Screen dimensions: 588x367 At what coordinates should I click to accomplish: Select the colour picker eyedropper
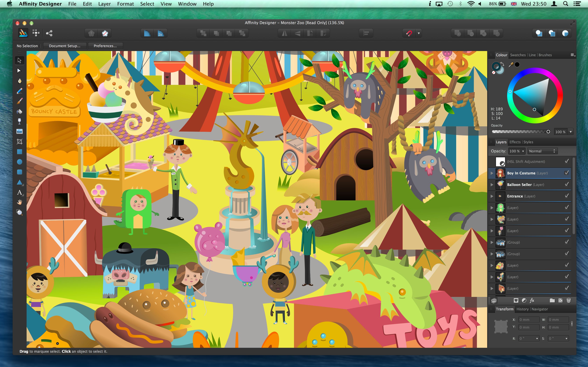pyautogui.click(x=511, y=65)
